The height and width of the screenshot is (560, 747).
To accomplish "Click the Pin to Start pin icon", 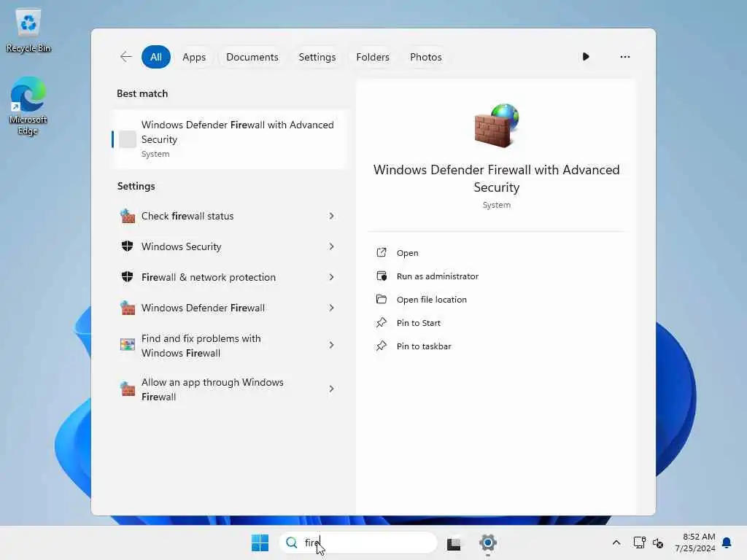I will [381, 322].
